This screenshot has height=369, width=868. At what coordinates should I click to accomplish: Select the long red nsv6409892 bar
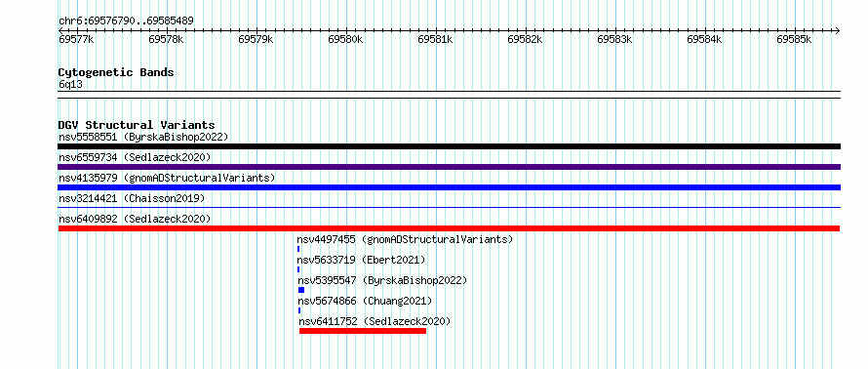[x=449, y=228]
